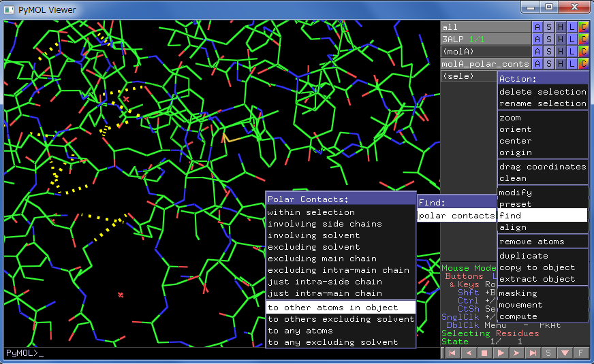The width and height of the screenshot is (594, 364).
Task: Open the Hide menu for (molA)
Action: [x=561, y=51]
